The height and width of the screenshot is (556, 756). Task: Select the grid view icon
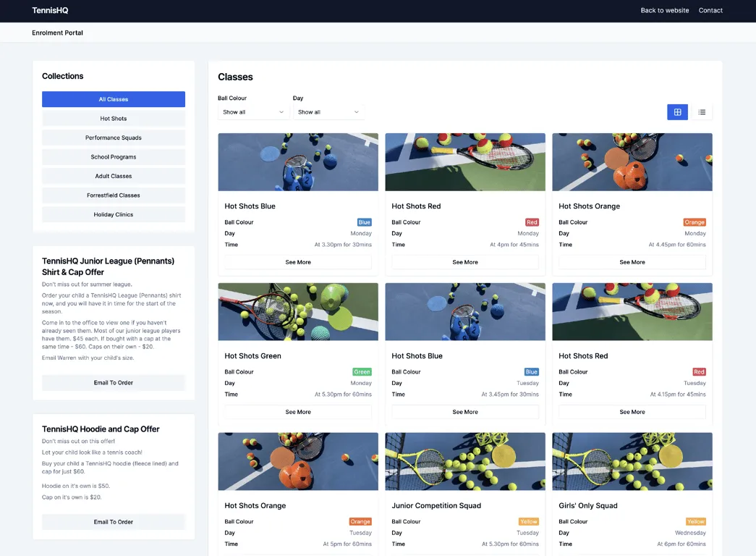click(677, 112)
